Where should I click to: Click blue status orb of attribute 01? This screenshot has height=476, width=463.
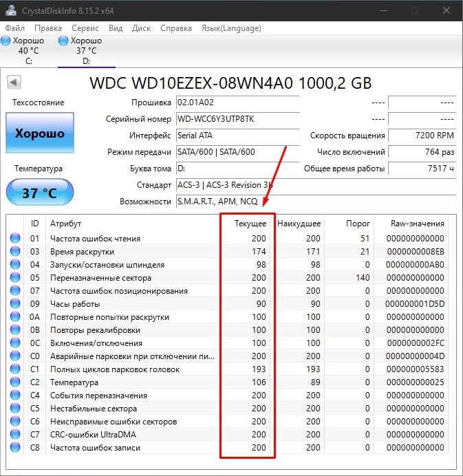click(x=15, y=238)
